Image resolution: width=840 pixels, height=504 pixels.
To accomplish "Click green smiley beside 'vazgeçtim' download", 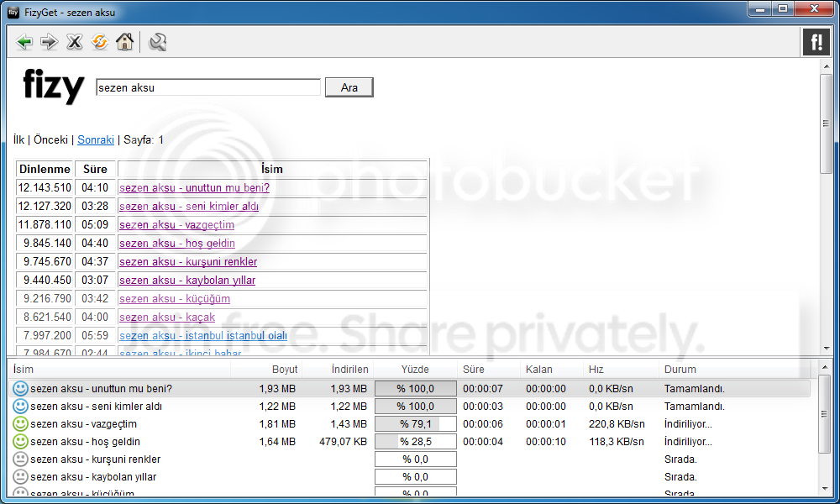I will pos(21,424).
